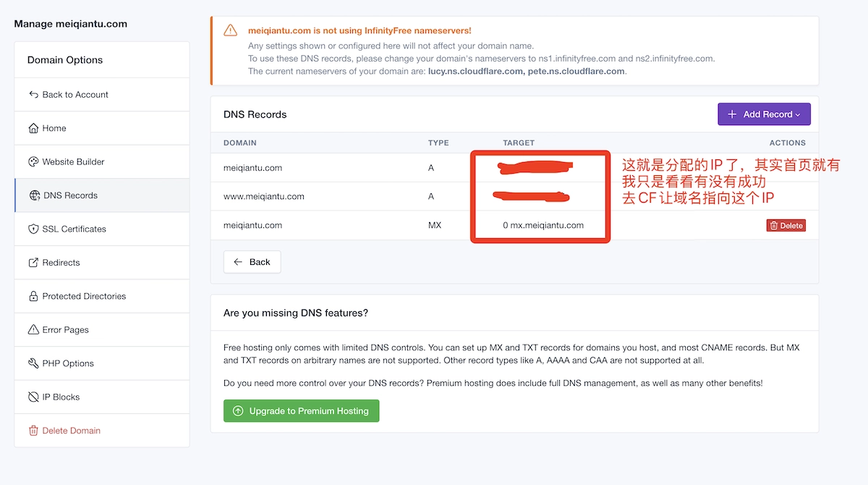This screenshot has height=485, width=868.
Task: Open SSL Certificates menu item
Action: coord(74,229)
